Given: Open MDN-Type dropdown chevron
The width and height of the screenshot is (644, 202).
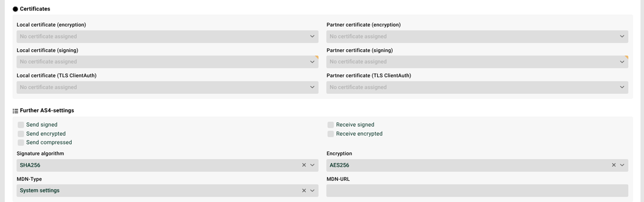Looking at the screenshot, I should coord(312,191).
